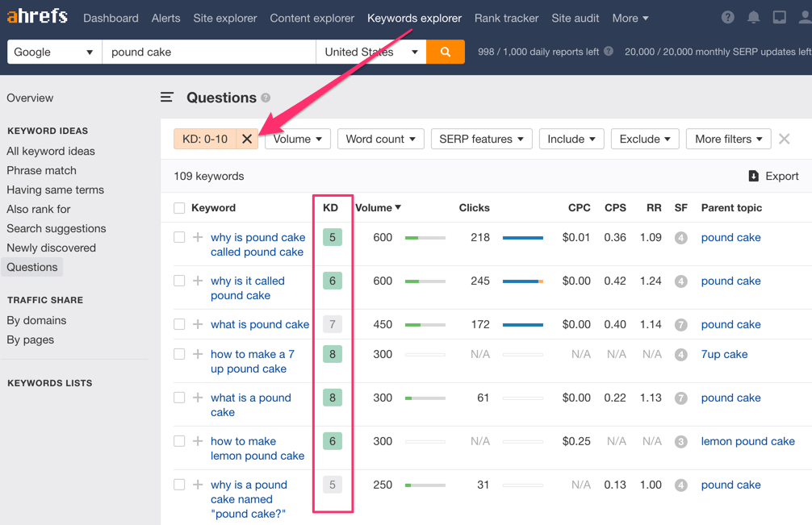Screen dimensions: 812x525
Task: Click the '7up cake' parent topic link
Action: [x=724, y=354]
